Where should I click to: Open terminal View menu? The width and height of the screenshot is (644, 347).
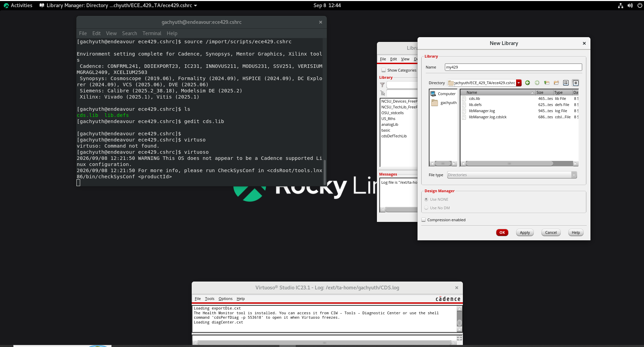click(111, 33)
